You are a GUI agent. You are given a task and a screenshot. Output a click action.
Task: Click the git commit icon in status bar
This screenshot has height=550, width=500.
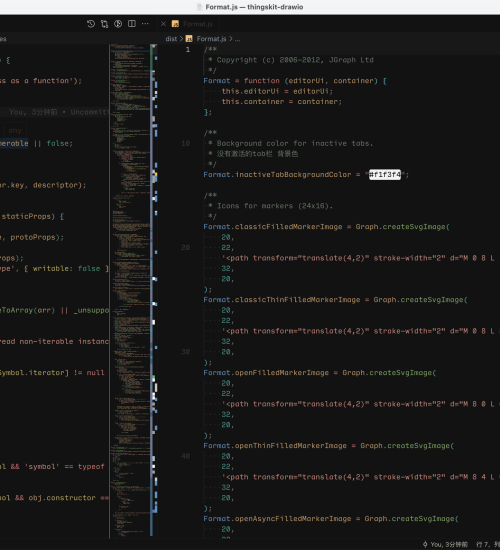click(425, 544)
